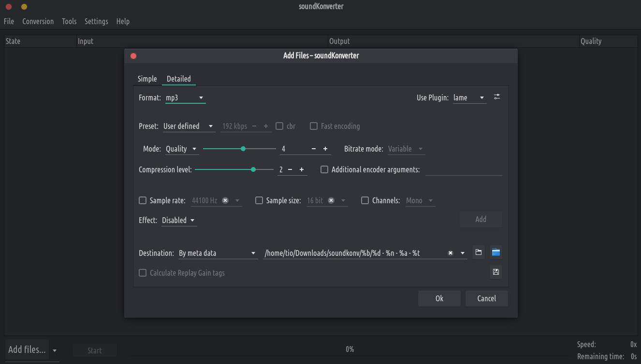Save current options as profile icon

(496, 272)
